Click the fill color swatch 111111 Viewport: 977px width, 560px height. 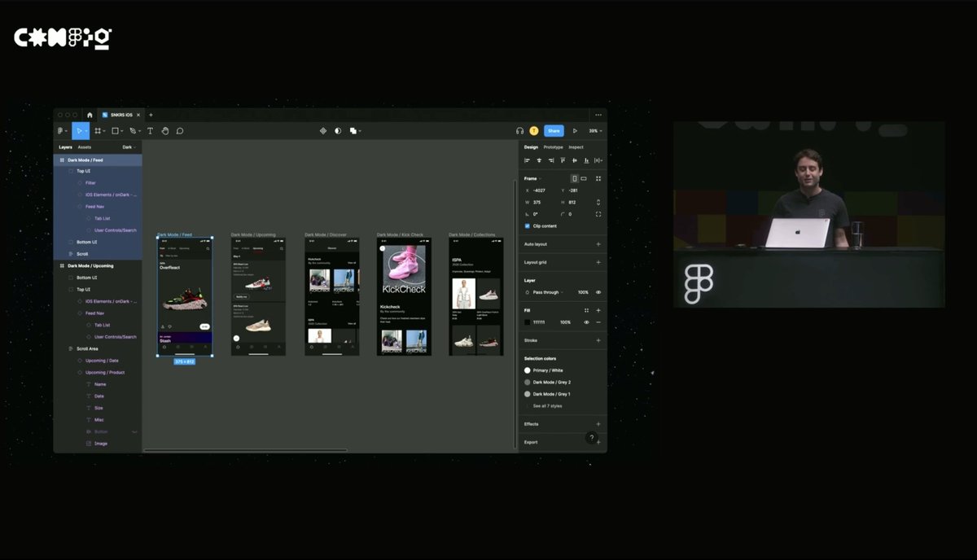(x=527, y=322)
